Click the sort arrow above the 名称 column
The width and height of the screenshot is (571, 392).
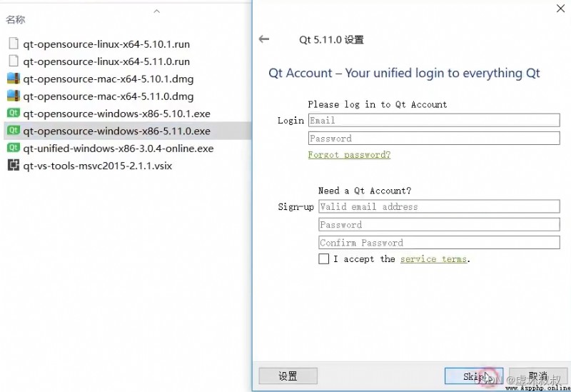click(x=157, y=11)
